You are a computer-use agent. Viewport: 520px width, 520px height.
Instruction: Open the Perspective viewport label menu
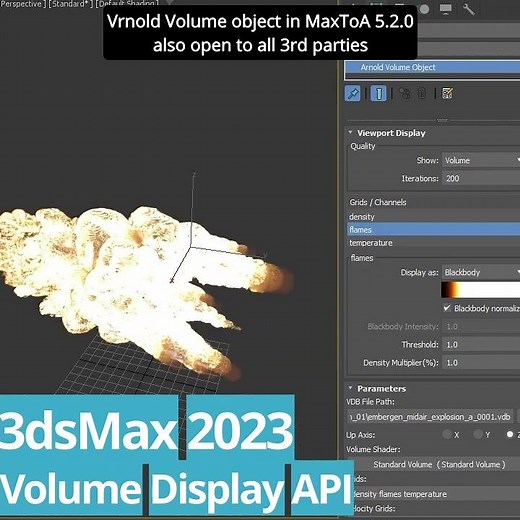click(22, 4)
